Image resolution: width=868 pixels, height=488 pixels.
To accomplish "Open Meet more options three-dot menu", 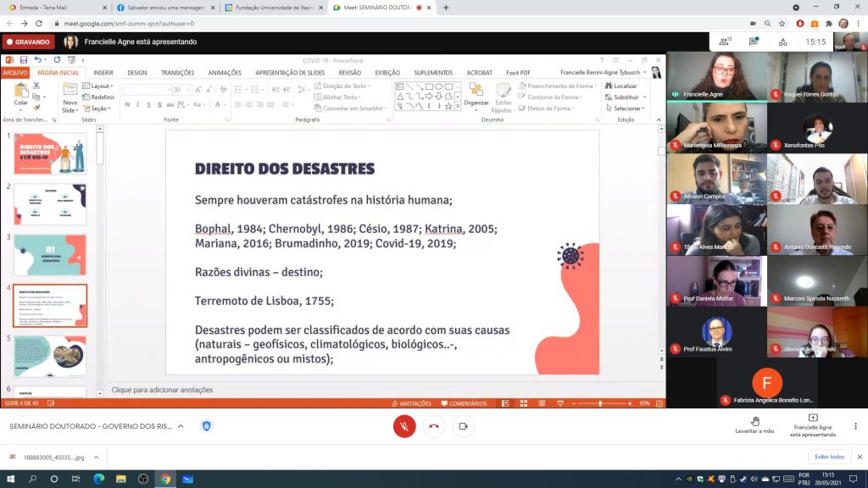I will click(x=855, y=426).
